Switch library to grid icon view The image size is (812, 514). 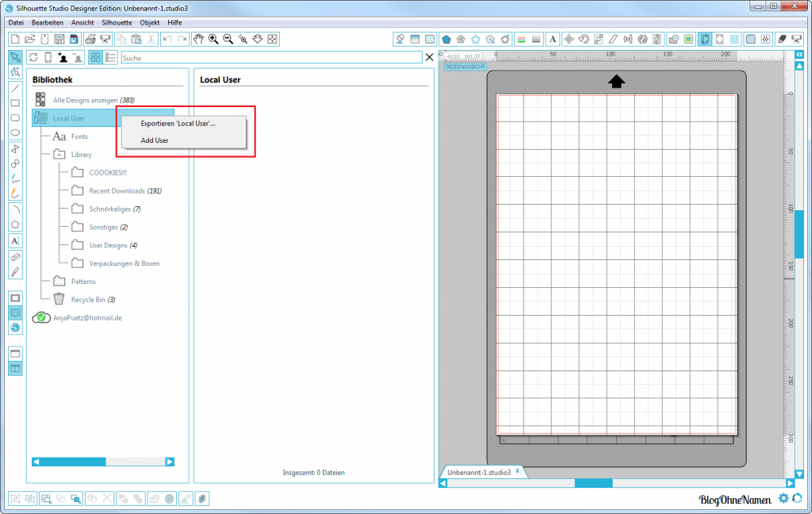coord(95,57)
